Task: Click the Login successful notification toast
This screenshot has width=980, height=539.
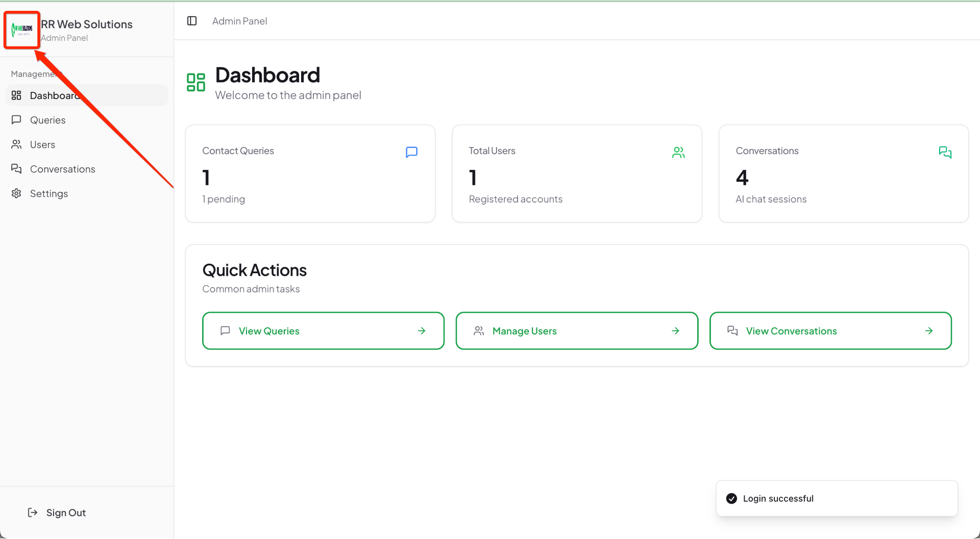Action: pyautogui.click(x=836, y=498)
